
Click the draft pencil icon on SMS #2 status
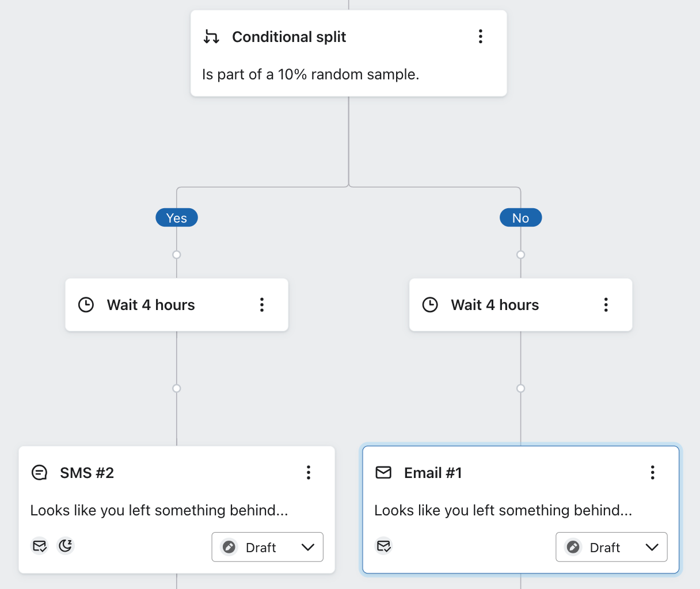(229, 547)
